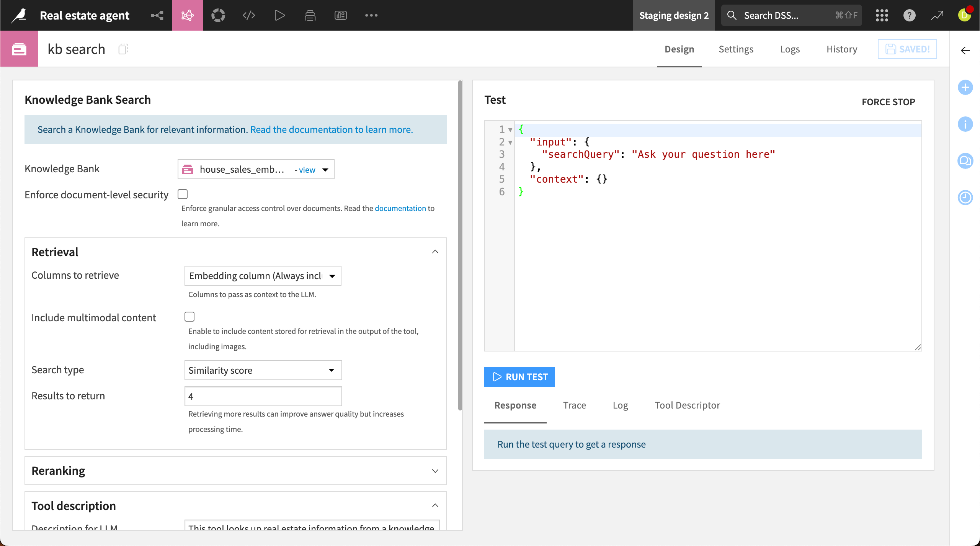Check Include multimodal content
The height and width of the screenshot is (546, 980).
(x=190, y=316)
